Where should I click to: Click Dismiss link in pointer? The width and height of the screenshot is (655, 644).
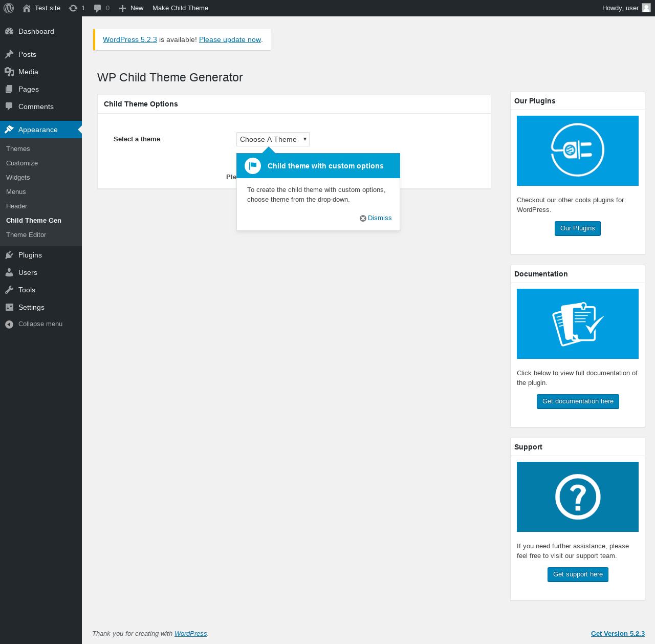pyautogui.click(x=380, y=218)
